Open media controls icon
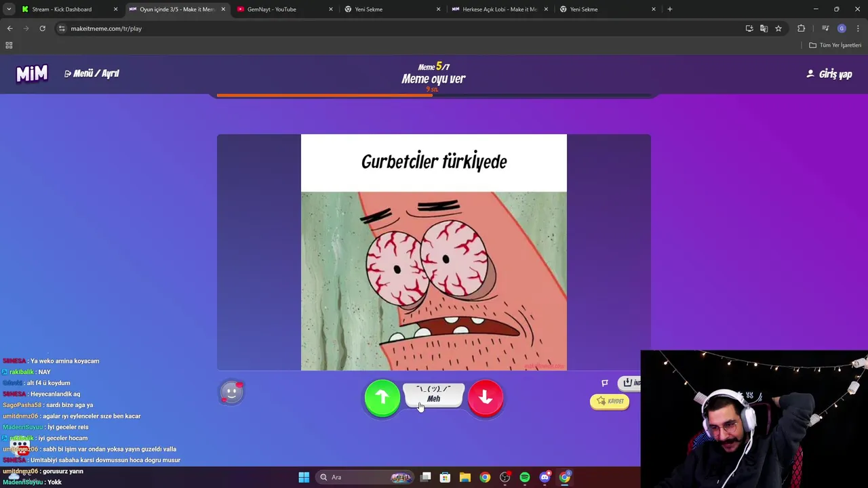This screenshot has width=868, height=488. click(825, 28)
